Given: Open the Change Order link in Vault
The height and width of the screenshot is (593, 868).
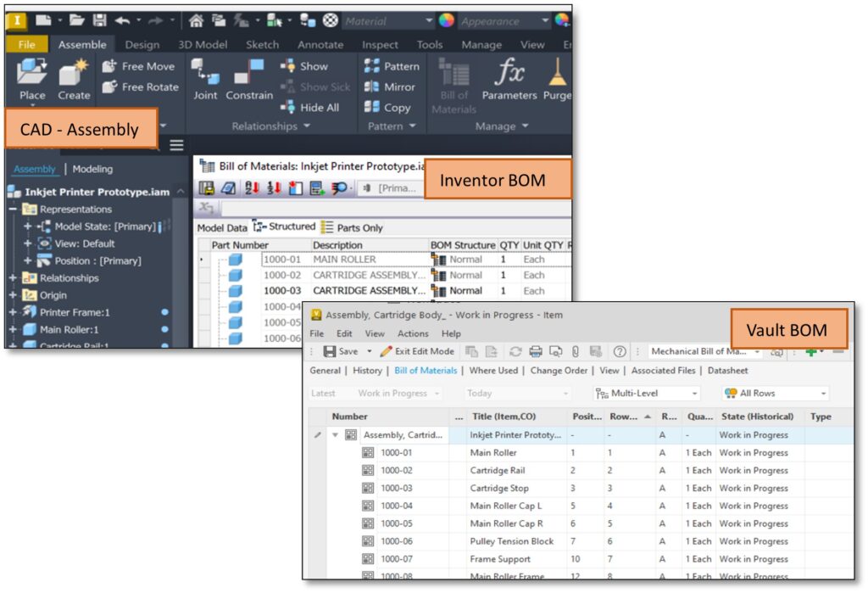Looking at the screenshot, I should pyautogui.click(x=559, y=370).
